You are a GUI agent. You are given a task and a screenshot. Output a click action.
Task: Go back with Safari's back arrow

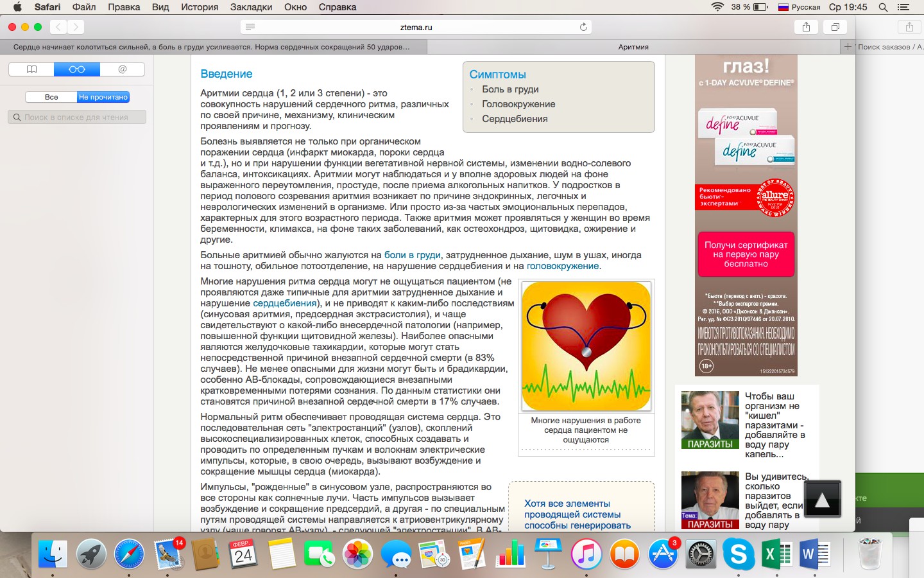58,27
